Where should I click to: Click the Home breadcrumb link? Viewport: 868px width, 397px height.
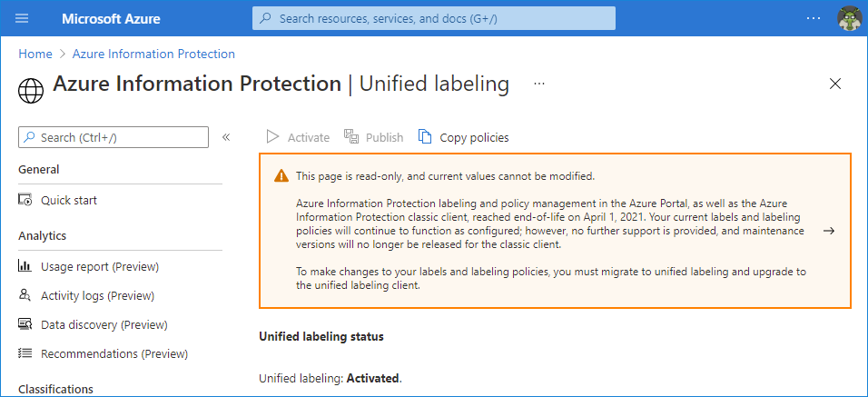tap(35, 54)
